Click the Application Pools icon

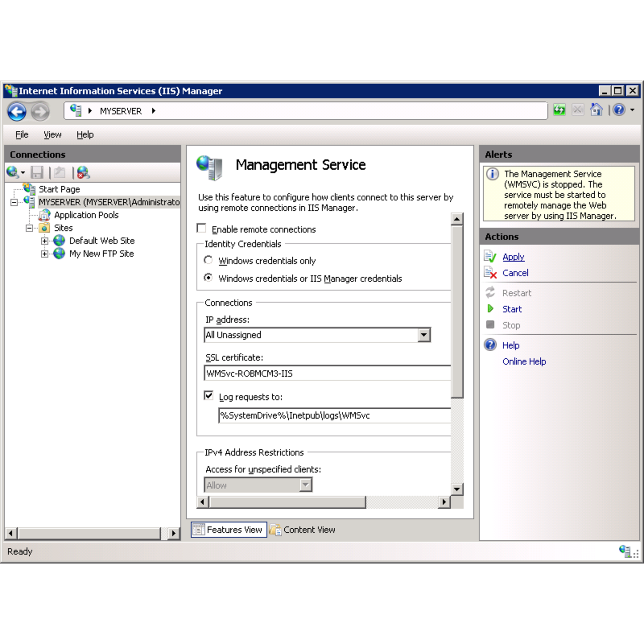[x=45, y=215]
